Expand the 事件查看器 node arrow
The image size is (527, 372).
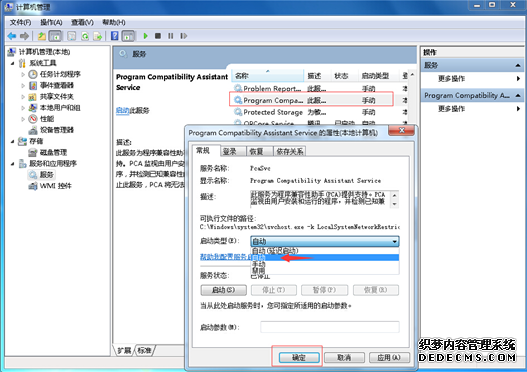[23, 85]
